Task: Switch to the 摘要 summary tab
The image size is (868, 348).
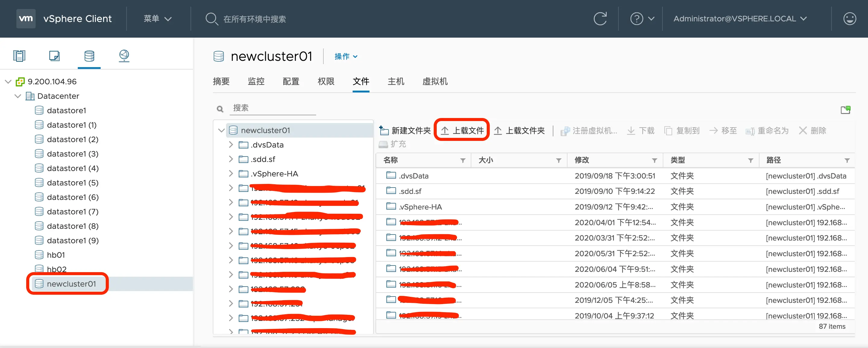Action: [x=221, y=82]
